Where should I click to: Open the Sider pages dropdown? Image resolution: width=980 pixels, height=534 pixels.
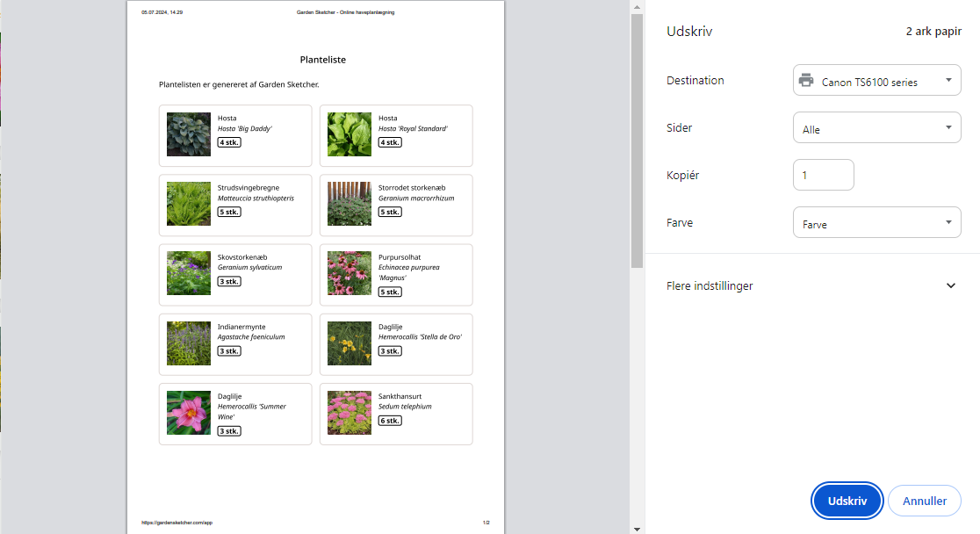[877, 127]
